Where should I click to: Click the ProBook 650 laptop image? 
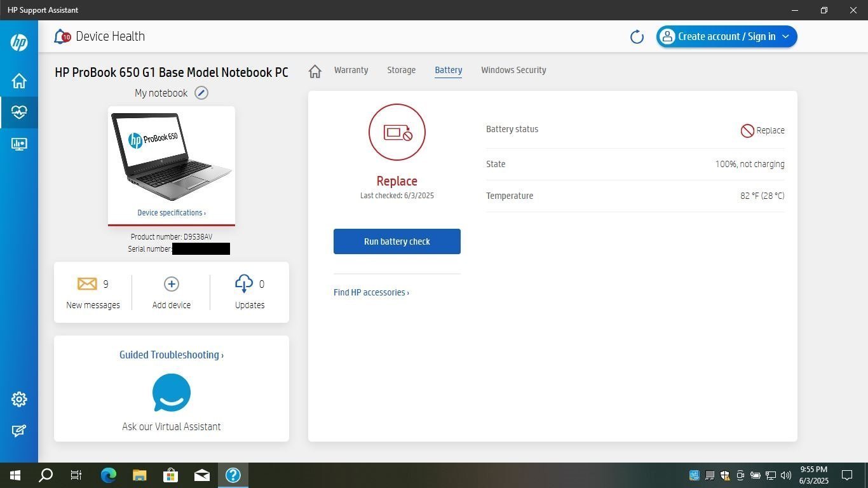point(172,156)
